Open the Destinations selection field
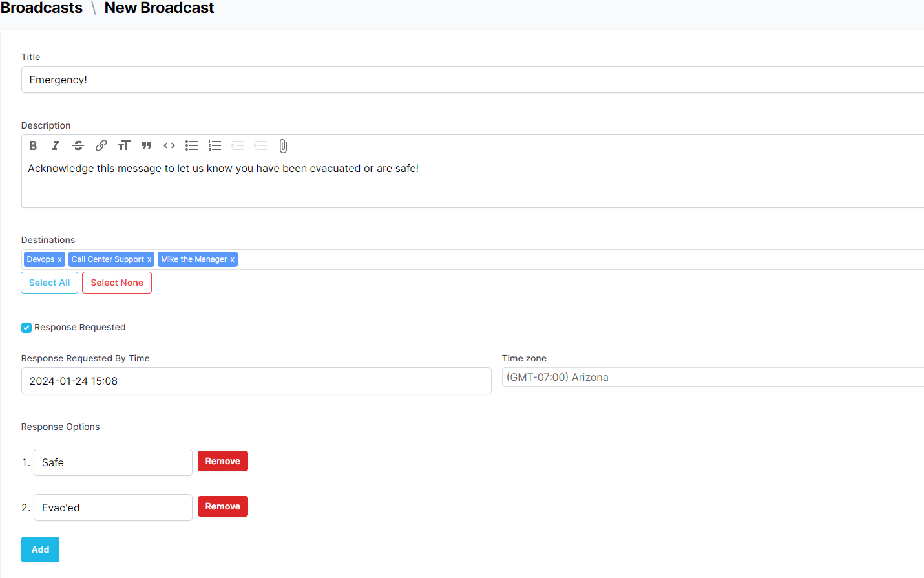The image size is (924, 578). (452, 259)
